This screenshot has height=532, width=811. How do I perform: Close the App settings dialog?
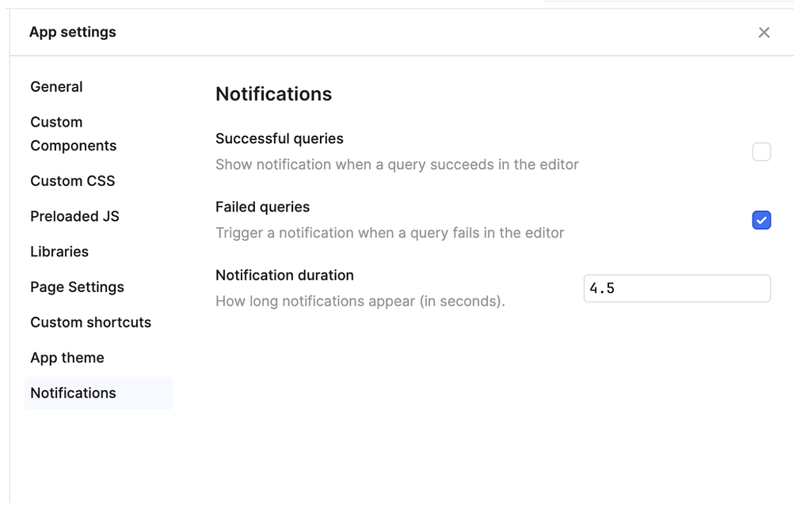pyautogui.click(x=763, y=32)
